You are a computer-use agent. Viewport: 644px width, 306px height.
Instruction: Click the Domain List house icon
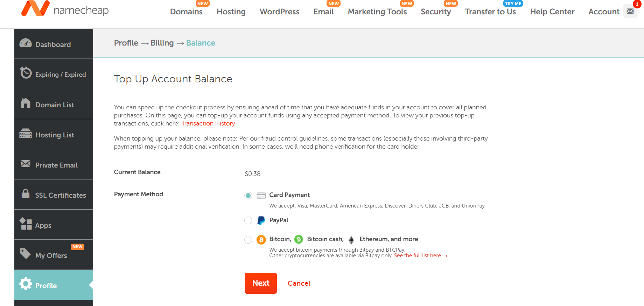(26, 103)
